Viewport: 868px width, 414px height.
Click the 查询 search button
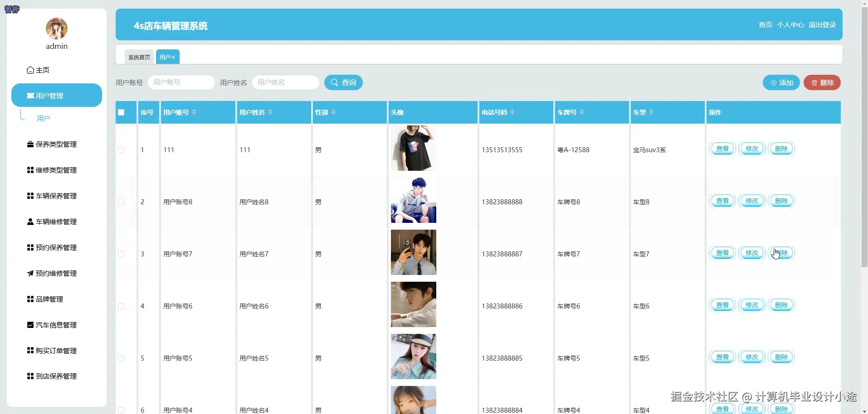click(x=343, y=82)
